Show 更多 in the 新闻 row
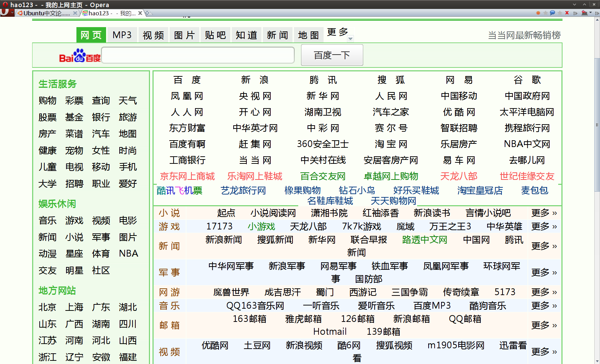 pos(544,246)
